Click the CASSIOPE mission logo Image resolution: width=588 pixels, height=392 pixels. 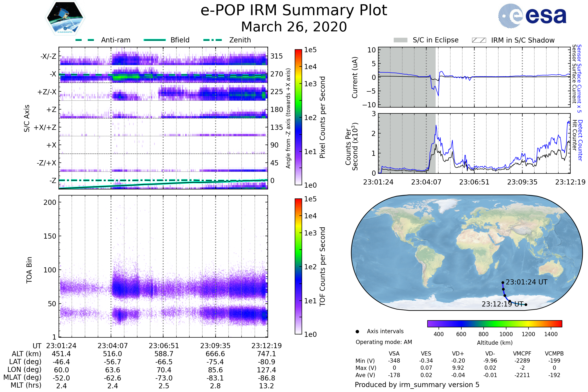coord(65,18)
